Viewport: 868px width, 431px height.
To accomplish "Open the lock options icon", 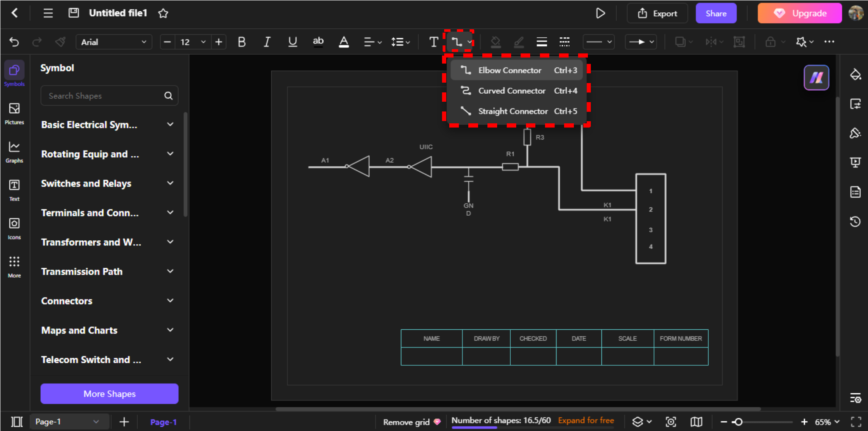I will [771, 42].
